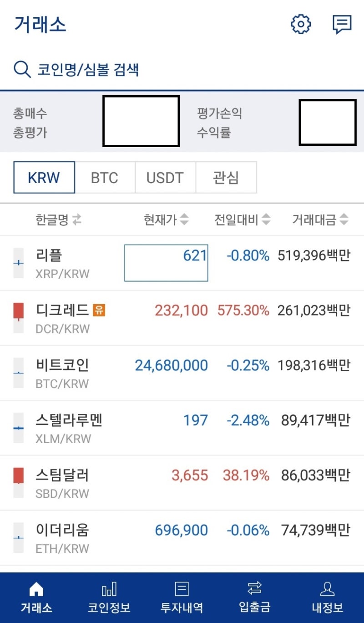Viewport: 364px width, 623px height.
Task: Open the chat message icon
Action: (x=342, y=24)
